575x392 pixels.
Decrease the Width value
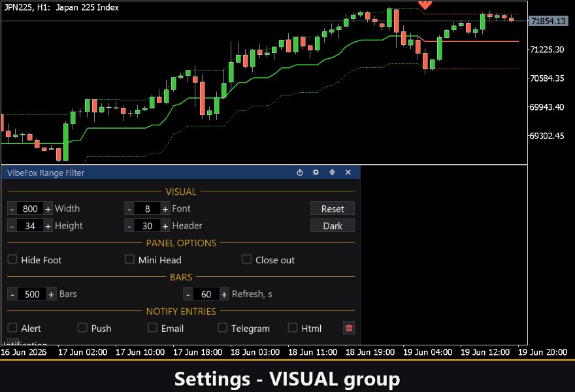tap(12, 208)
